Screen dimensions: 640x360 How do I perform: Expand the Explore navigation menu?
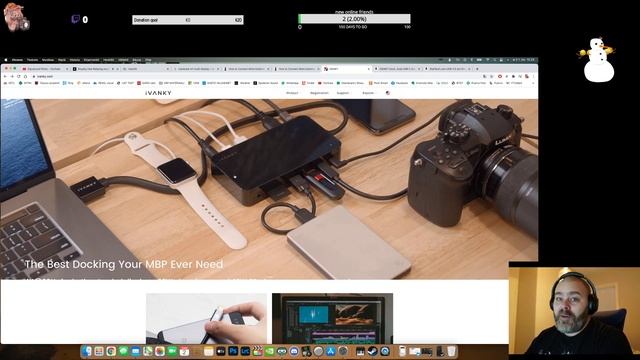(369, 93)
